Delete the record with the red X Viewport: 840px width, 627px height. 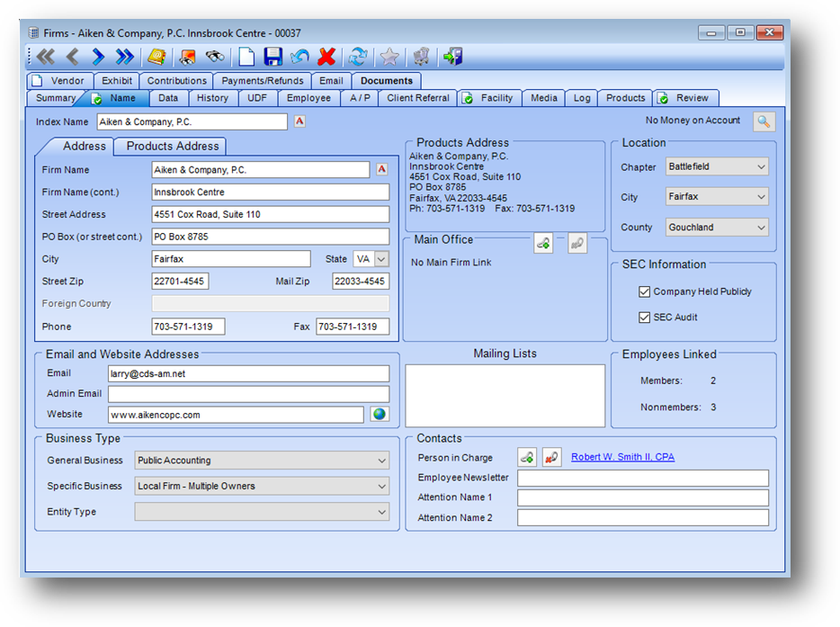coord(326,57)
